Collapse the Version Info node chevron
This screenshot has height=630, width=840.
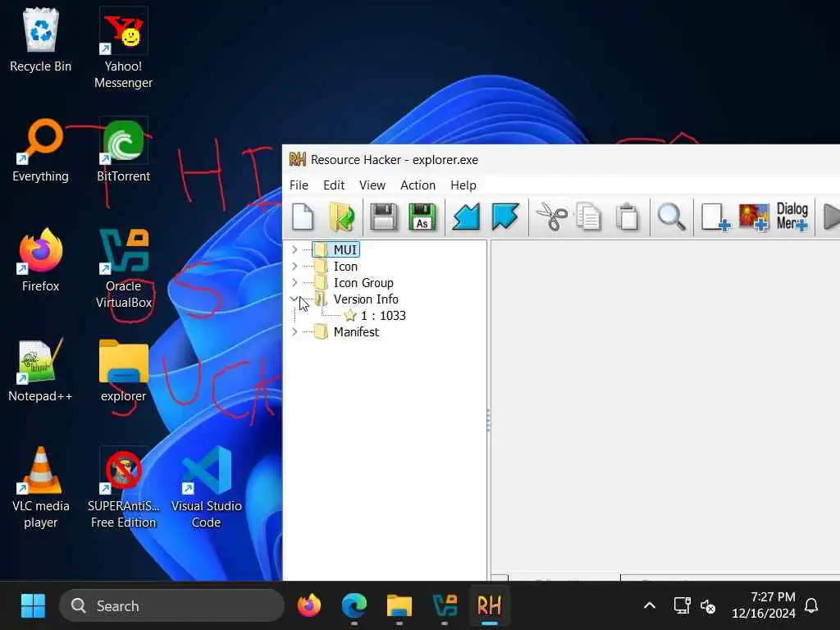[294, 299]
